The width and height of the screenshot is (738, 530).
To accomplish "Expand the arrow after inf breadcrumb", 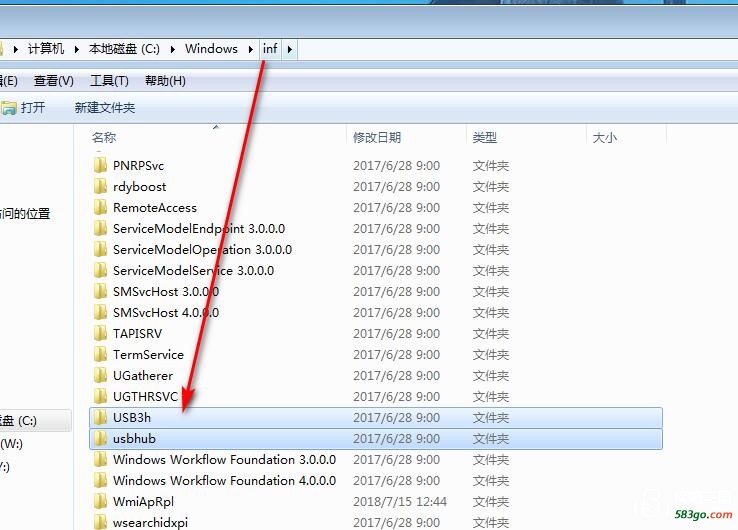I will click(x=289, y=49).
